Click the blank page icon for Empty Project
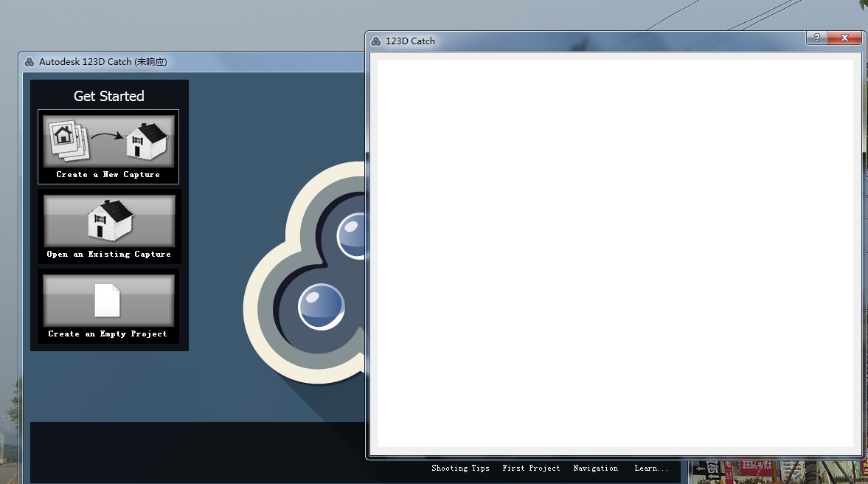The height and width of the screenshot is (484, 868). 108,300
